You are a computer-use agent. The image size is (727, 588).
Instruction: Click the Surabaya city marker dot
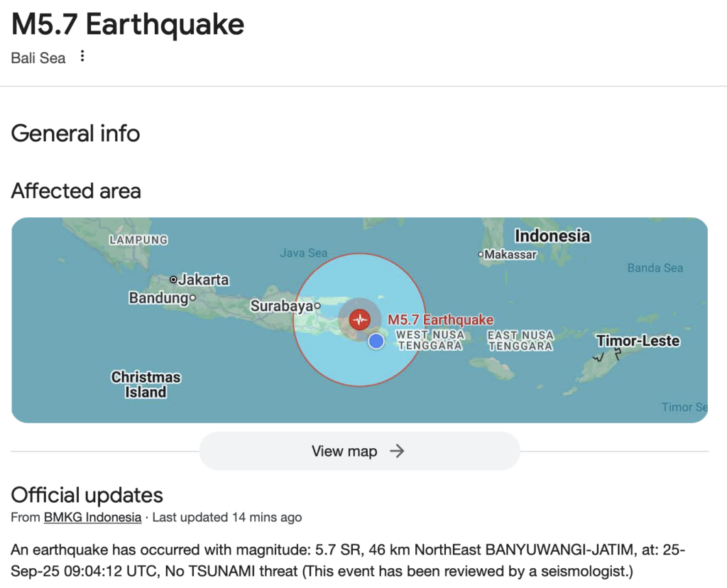(318, 306)
